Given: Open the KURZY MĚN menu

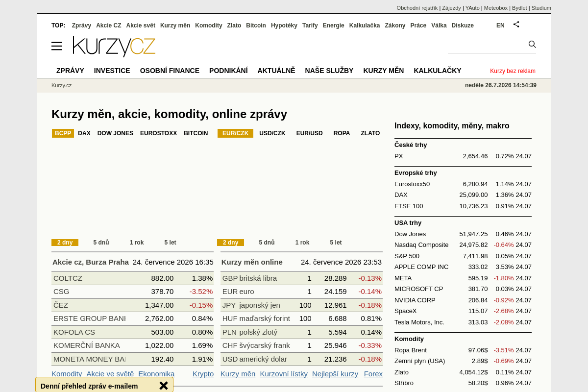Looking at the screenshot, I should (384, 71).
